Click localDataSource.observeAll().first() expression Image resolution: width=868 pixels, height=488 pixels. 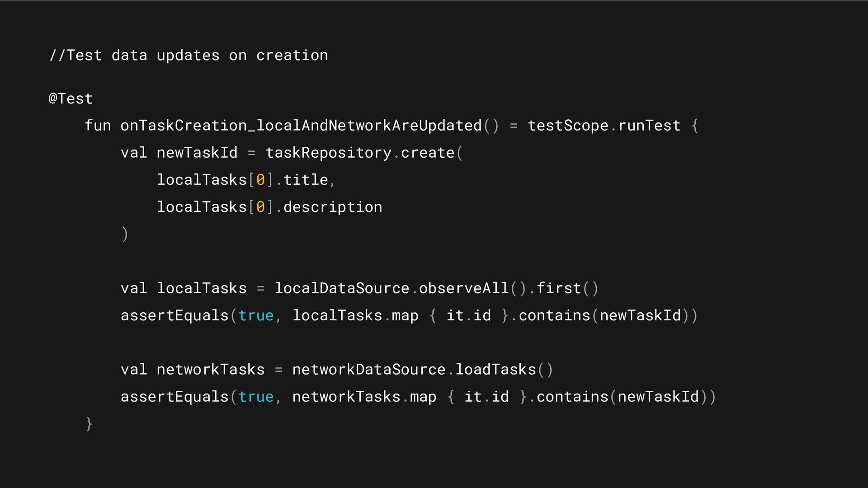(437, 288)
